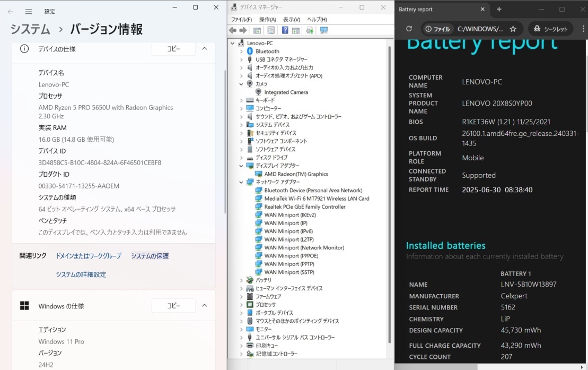Copy device specs with コピー button
The image size is (588, 370).
(173, 49)
